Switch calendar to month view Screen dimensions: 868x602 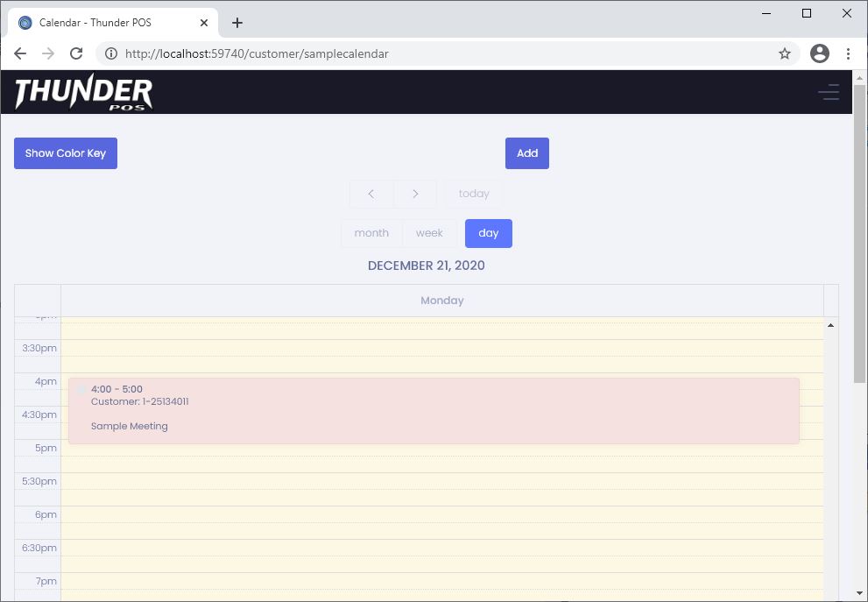coord(371,233)
